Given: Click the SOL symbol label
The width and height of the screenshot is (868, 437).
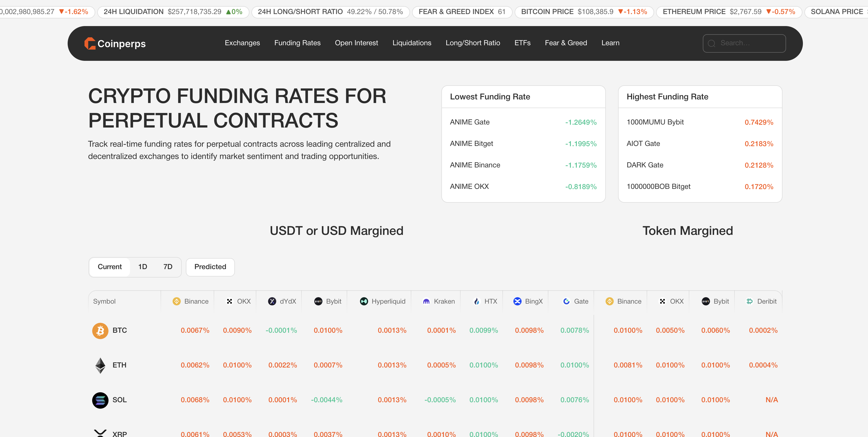Looking at the screenshot, I should point(119,400).
